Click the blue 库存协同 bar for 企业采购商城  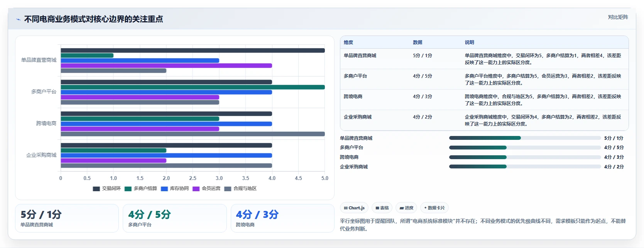166,155
